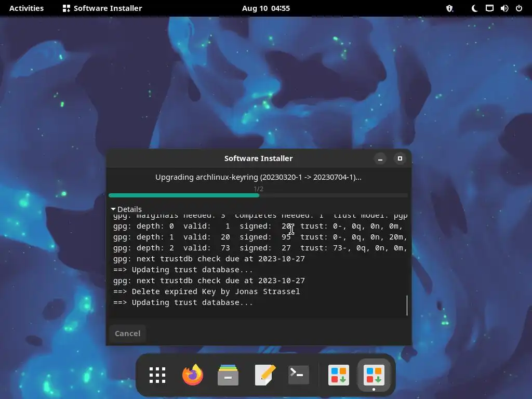
Task: Minimize the Software Installer window
Action: click(380, 158)
